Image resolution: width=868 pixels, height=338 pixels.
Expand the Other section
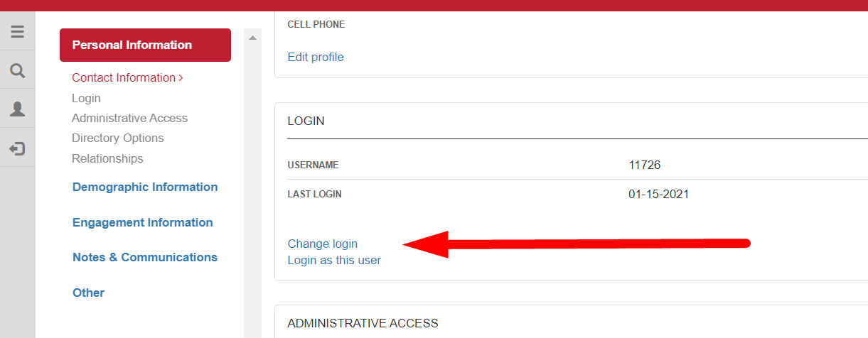[88, 293]
